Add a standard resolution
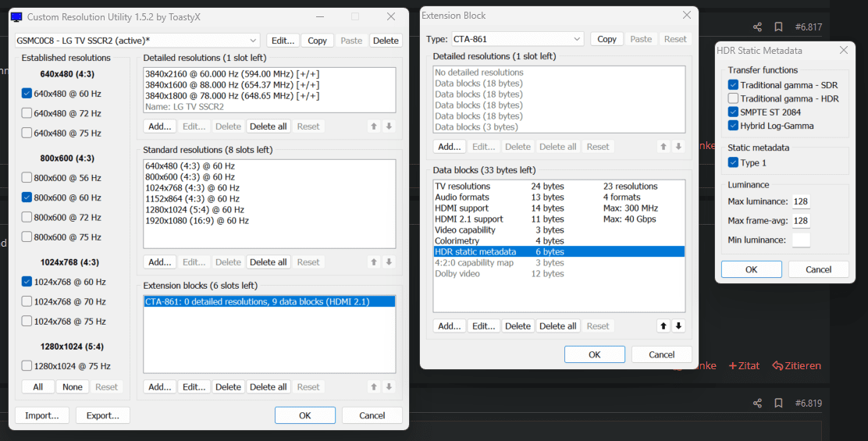This screenshot has height=441, width=868. coord(159,261)
